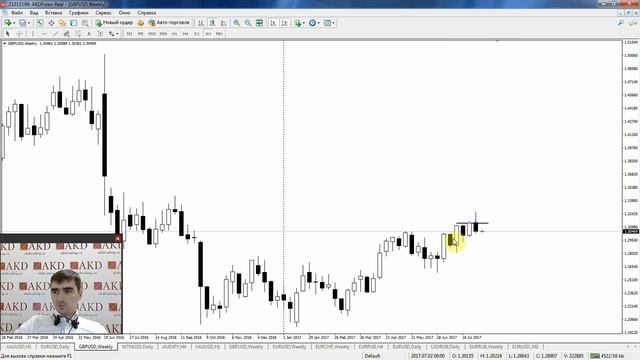Open the Вставка menu
Viewport: 640px width, 360px height.
53,13
